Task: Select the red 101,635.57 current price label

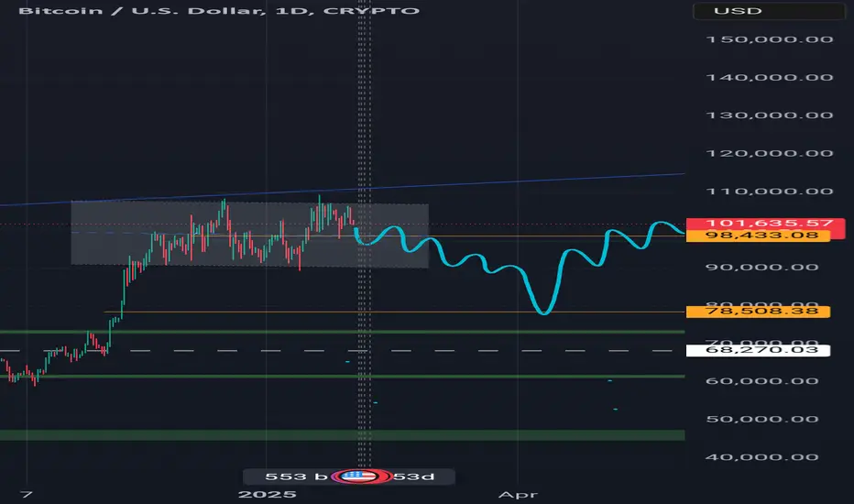Action: [x=766, y=223]
